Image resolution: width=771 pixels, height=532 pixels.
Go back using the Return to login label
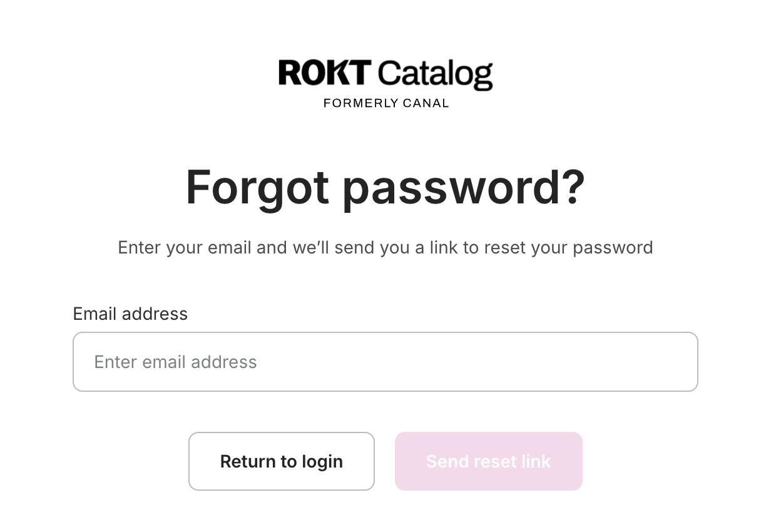click(x=282, y=461)
